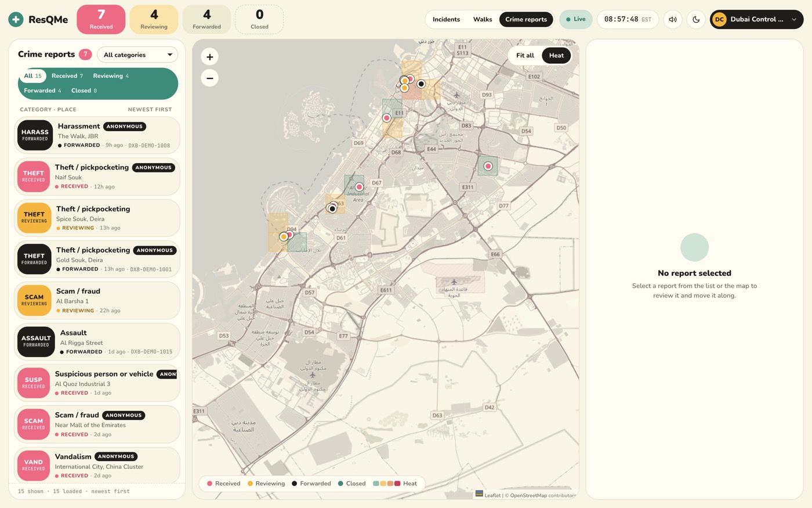
Task: Click the pink marker beside the E11 label above D69
Action: [x=387, y=118]
